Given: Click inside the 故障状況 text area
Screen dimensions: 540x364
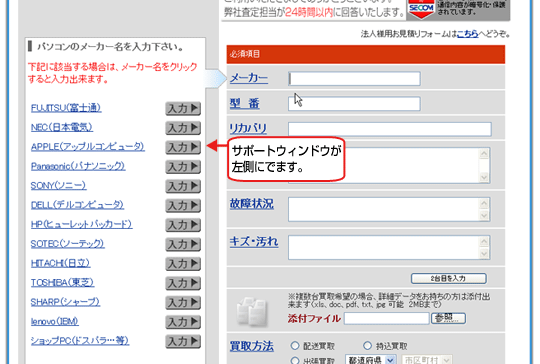Looking at the screenshot, I should [x=384, y=209].
